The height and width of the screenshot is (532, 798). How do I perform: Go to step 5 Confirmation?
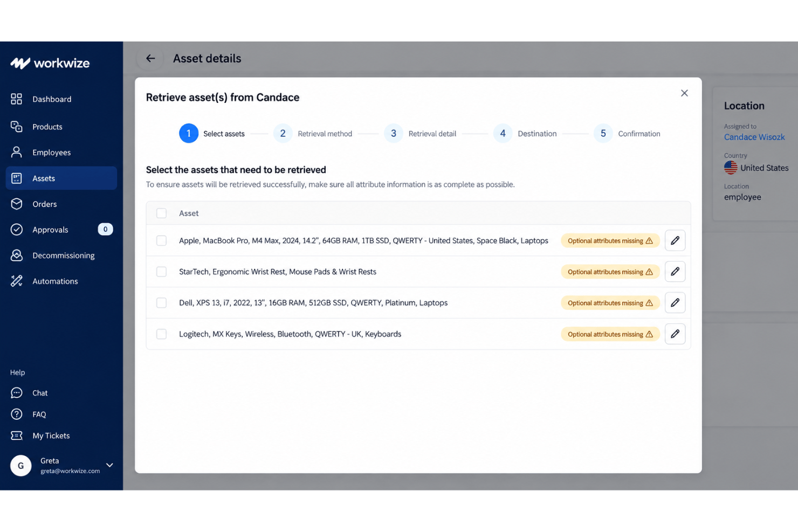click(x=627, y=134)
